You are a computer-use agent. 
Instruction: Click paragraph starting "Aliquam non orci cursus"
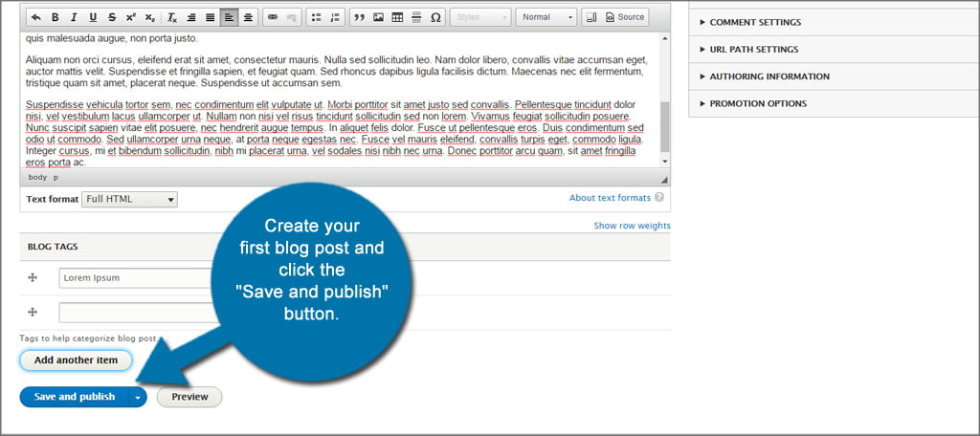coord(338,71)
